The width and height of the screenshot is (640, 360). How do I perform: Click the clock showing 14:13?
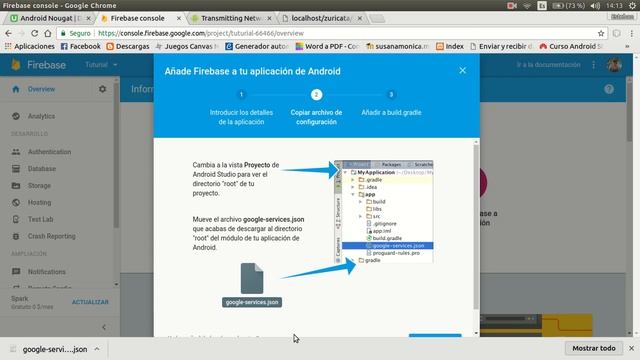(614, 6)
